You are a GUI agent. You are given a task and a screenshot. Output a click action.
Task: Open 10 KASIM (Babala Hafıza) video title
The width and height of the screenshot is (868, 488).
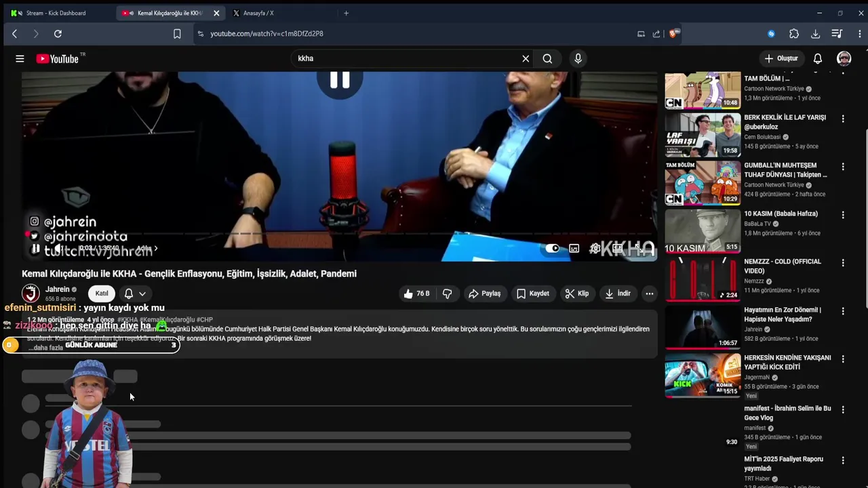pyautogui.click(x=781, y=213)
